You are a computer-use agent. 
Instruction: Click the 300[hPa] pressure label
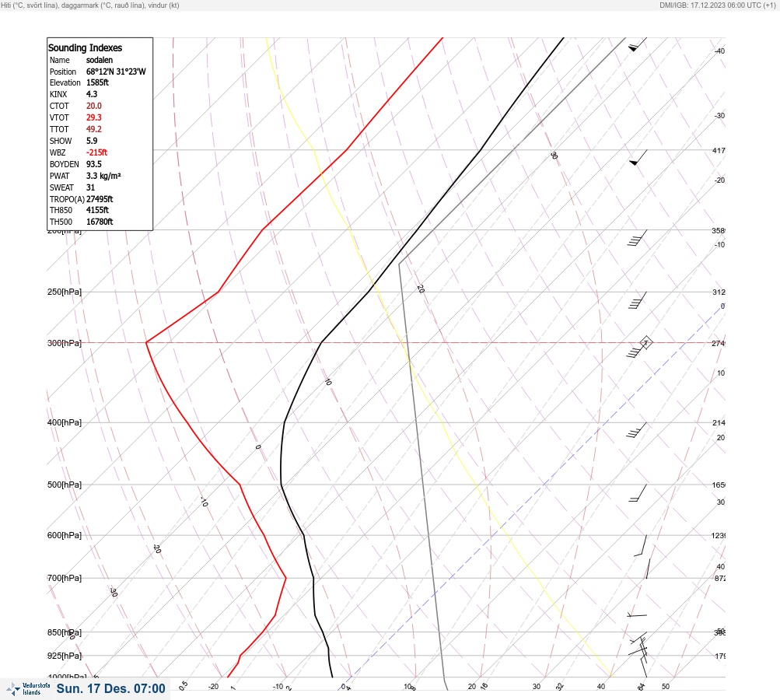tap(65, 343)
